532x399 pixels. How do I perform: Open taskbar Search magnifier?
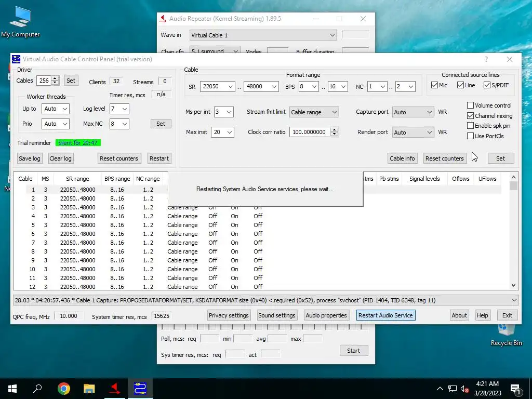coord(37,389)
